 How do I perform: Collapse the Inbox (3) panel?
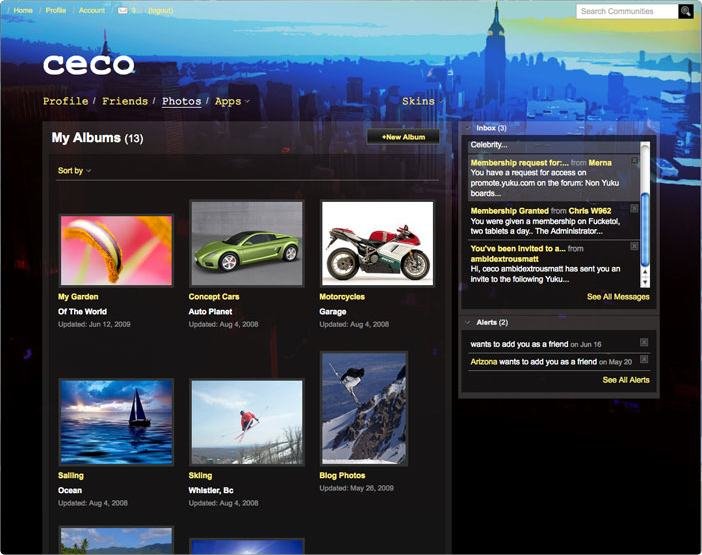point(468,128)
